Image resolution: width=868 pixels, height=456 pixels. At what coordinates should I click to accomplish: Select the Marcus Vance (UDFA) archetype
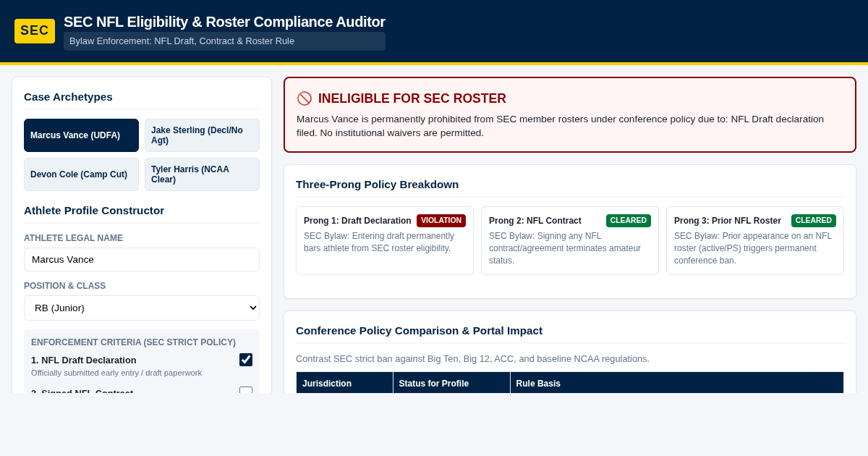point(81,135)
